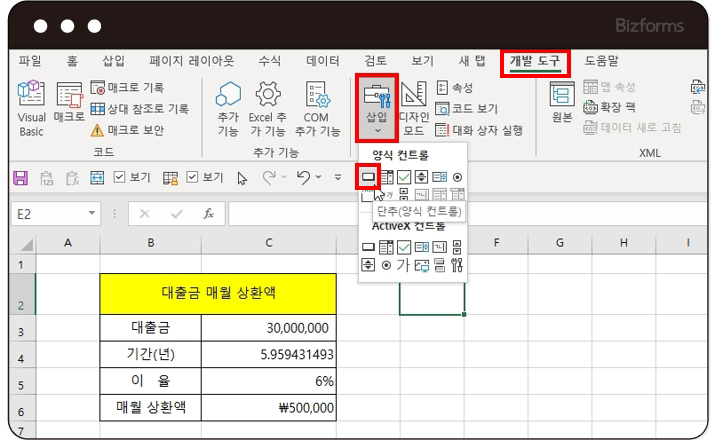Click 확장 팩 expansion packs

point(610,108)
